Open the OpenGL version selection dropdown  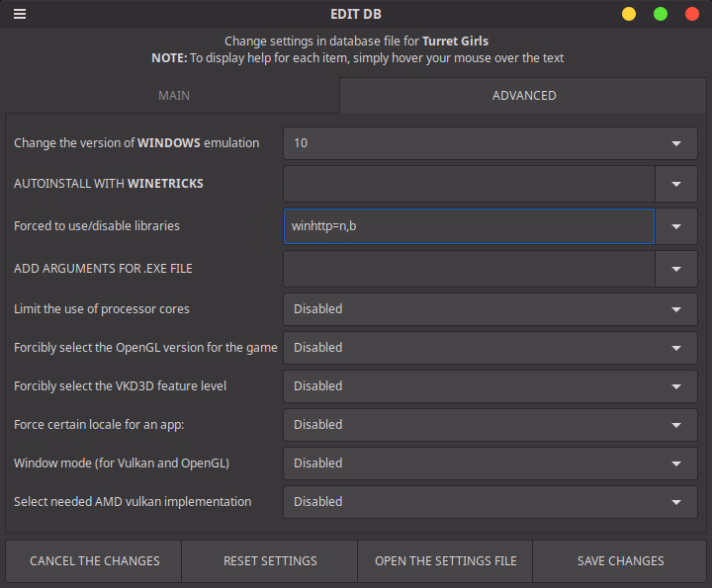[490, 348]
